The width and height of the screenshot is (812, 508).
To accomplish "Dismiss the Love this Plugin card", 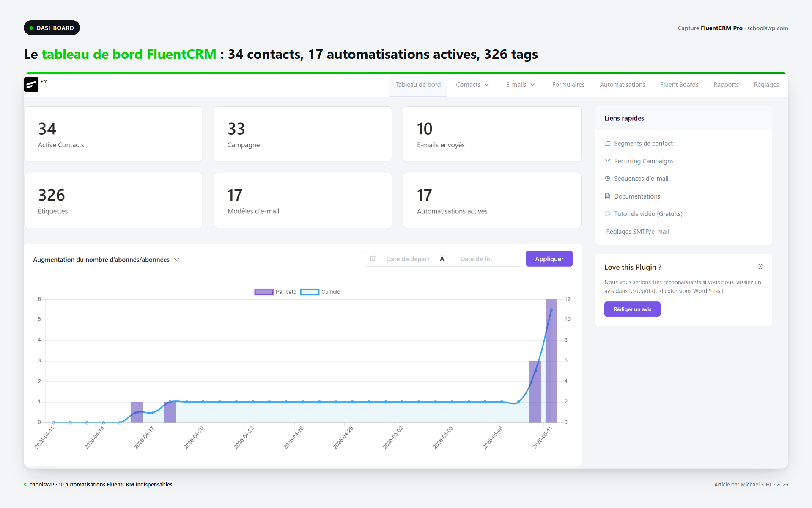I will pos(760,266).
